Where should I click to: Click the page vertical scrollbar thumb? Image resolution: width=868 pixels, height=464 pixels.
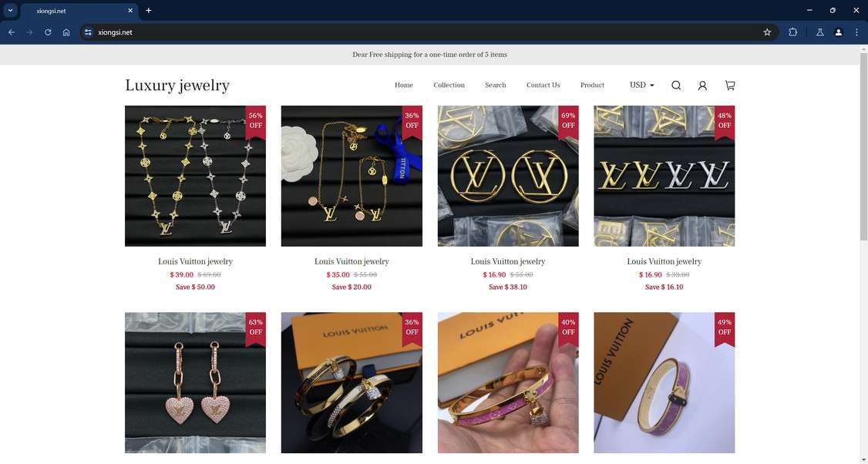(x=863, y=146)
